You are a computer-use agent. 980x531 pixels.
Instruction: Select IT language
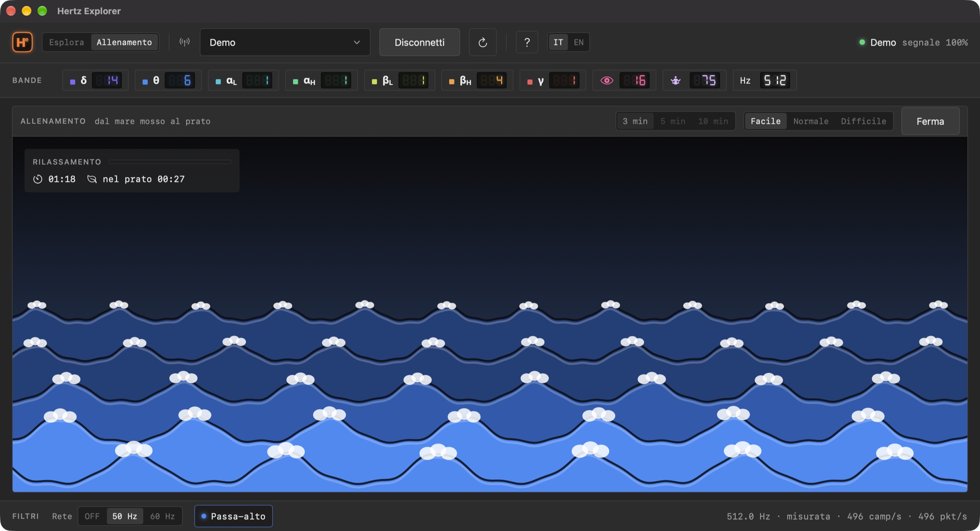point(558,42)
